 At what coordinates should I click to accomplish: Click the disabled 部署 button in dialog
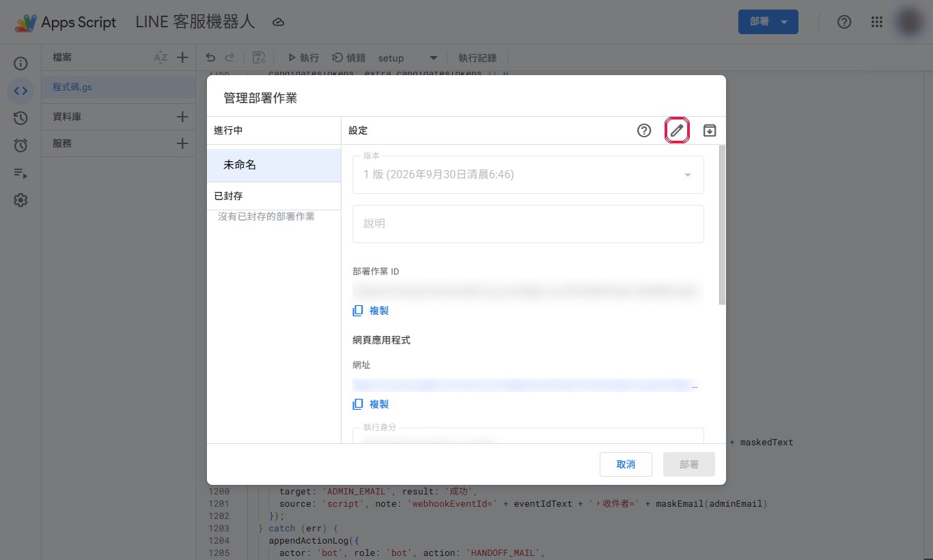[689, 464]
